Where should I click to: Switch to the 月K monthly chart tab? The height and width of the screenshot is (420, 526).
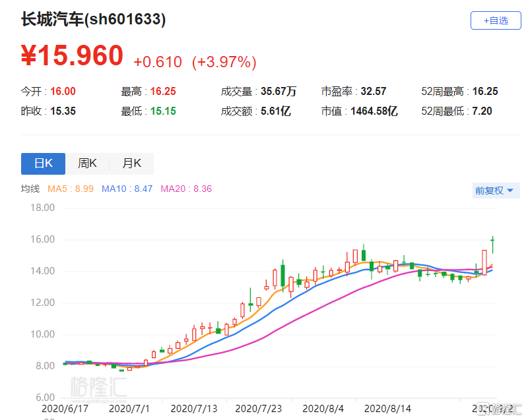point(131,164)
